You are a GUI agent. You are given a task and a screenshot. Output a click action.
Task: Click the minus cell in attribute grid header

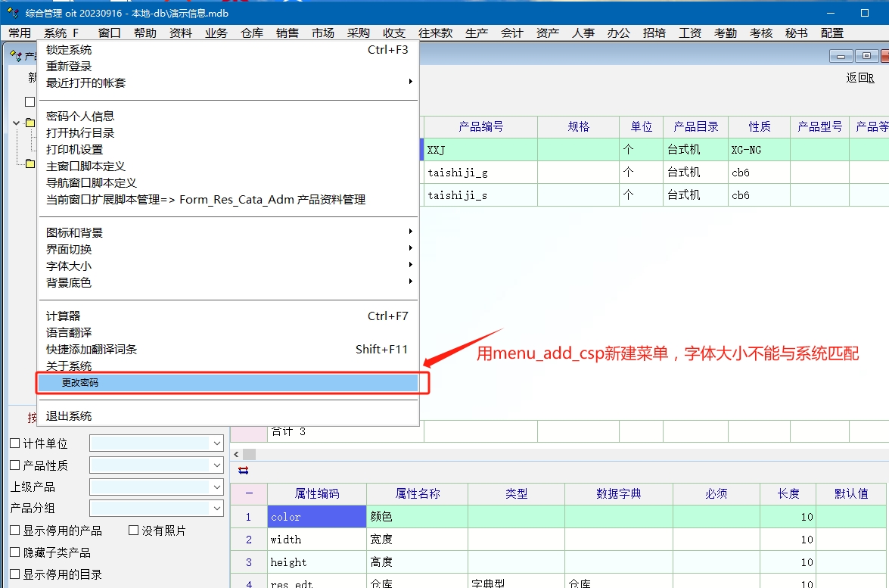coord(249,493)
